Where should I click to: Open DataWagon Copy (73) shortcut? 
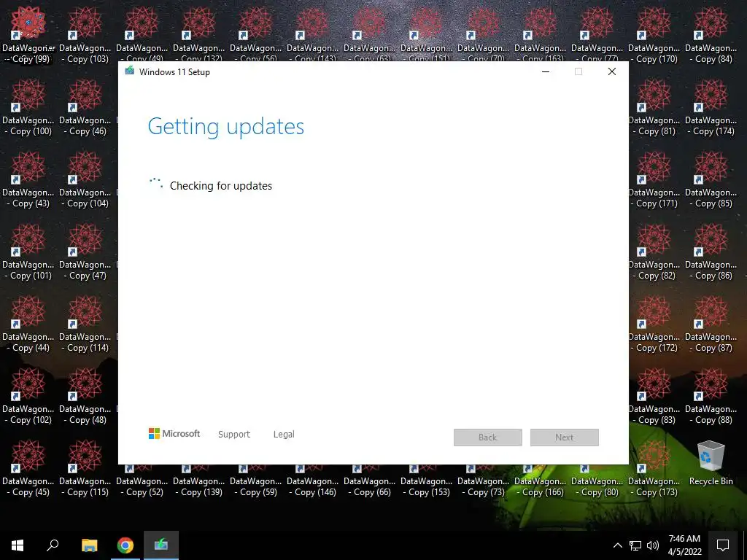click(x=483, y=481)
